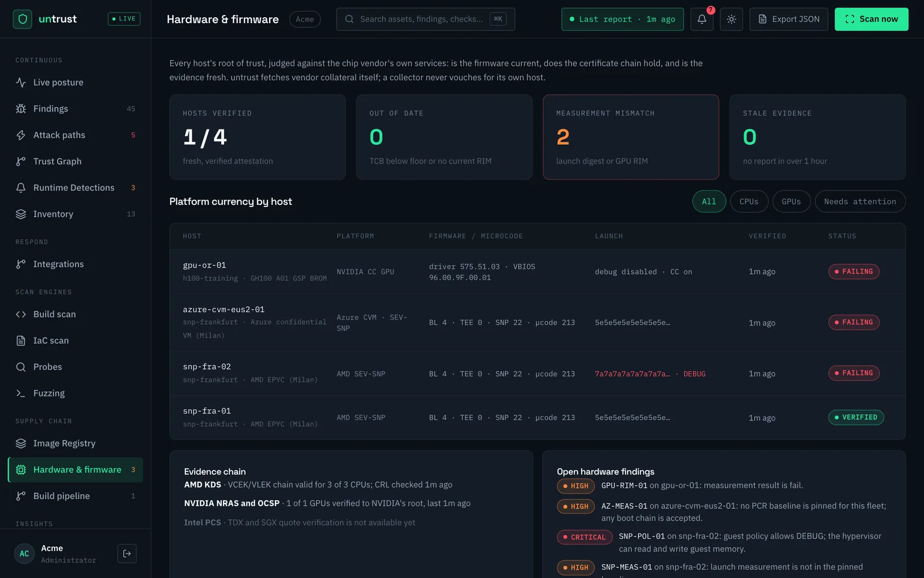
Task: Click FAILING badge on gpu-or-01 row
Action: (854, 272)
